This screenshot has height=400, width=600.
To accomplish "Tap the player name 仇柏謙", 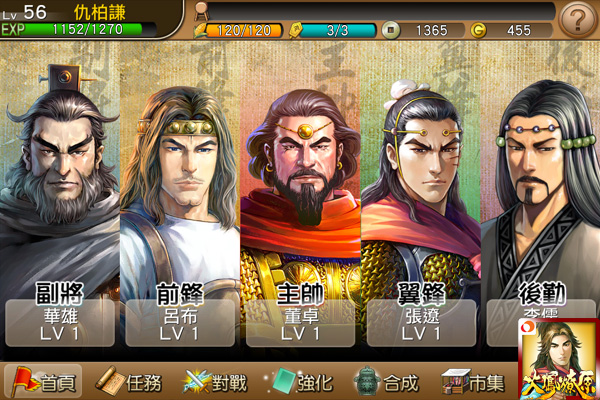I will click(99, 12).
